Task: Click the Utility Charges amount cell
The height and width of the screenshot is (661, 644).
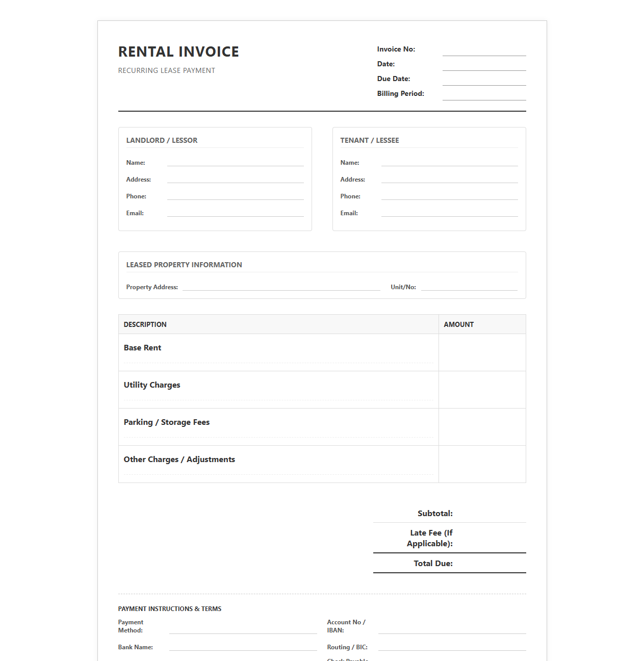Action: click(x=482, y=390)
